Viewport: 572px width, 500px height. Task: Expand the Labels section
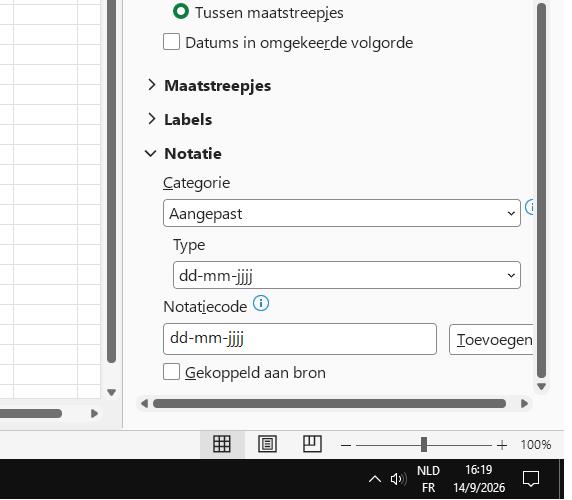coord(151,119)
